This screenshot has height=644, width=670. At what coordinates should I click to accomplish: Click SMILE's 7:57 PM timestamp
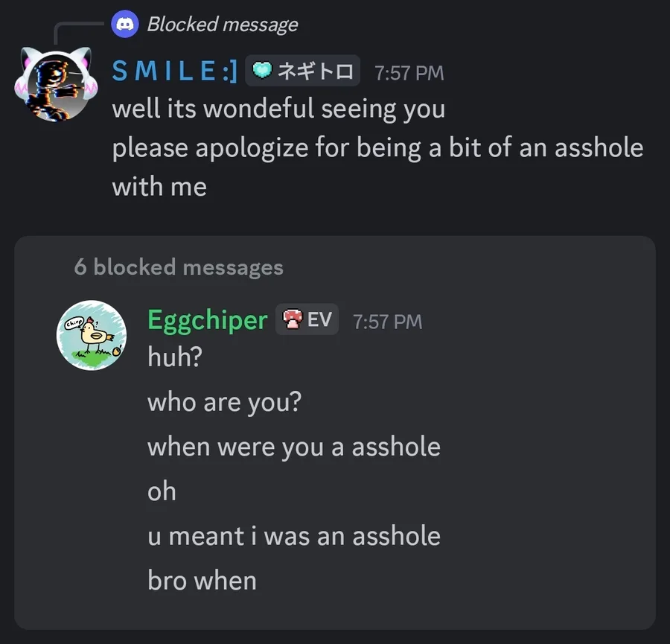tap(409, 73)
